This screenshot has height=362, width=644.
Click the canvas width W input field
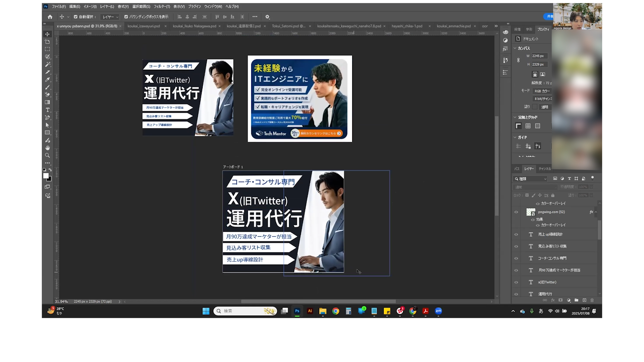539,56
